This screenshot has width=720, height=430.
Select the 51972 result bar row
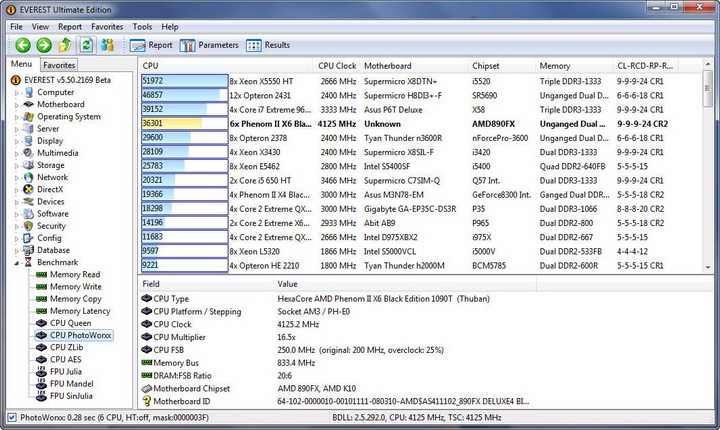(x=185, y=81)
